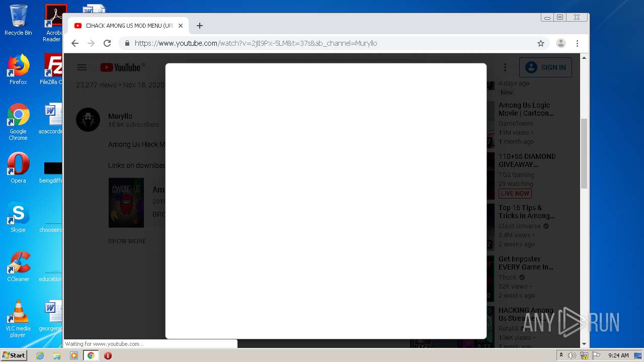Click scrollbar up arrow
The image size is (644, 362).
tap(584, 58)
